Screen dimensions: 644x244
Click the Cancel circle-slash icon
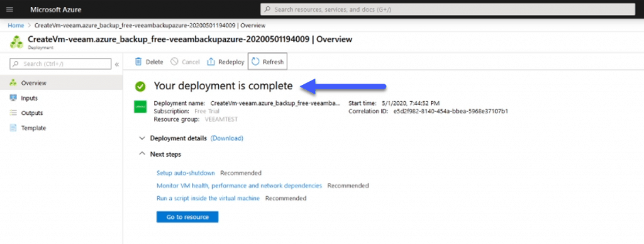pos(174,62)
